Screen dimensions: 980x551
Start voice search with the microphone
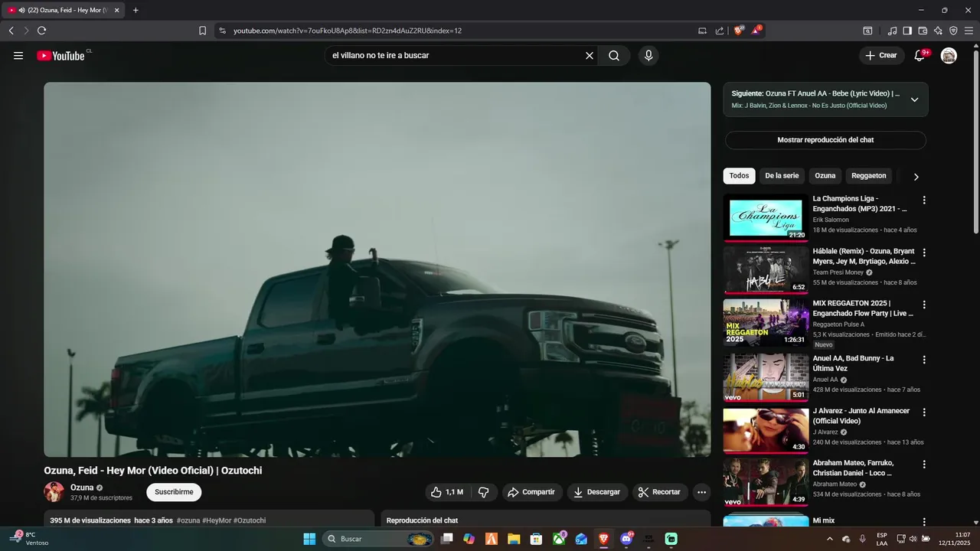point(648,55)
